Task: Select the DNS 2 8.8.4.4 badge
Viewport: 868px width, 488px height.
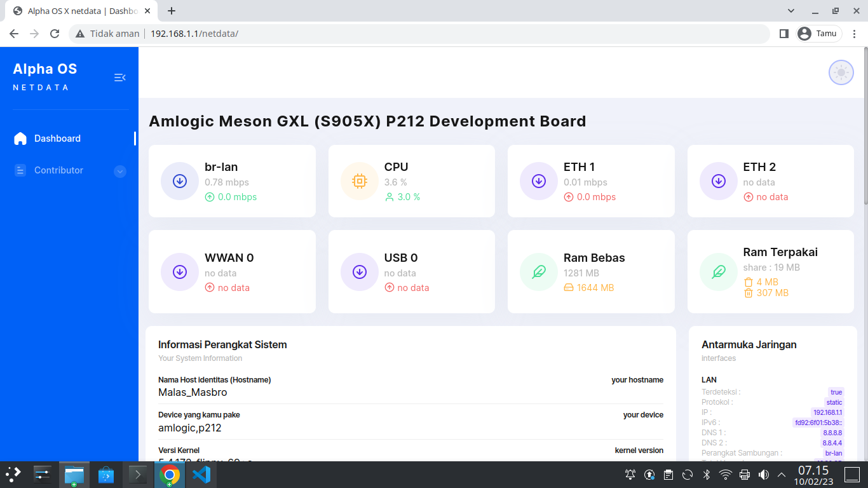Action: [x=832, y=443]
